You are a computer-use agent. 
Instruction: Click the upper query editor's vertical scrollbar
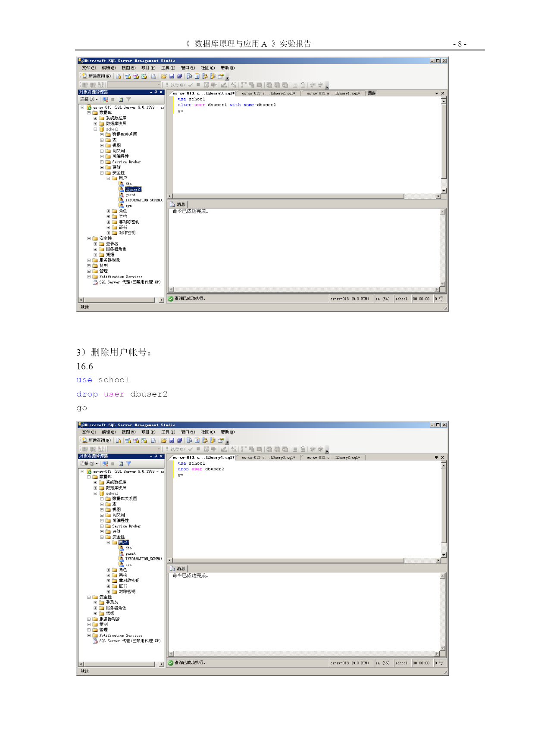click(444, 145)
